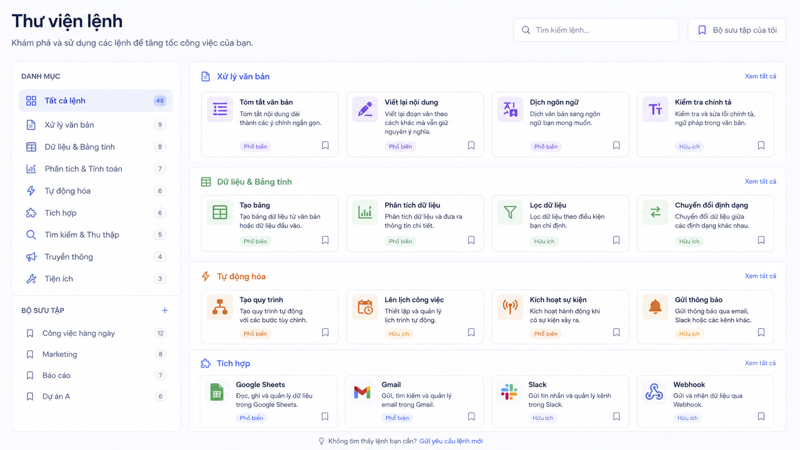
Task: Click the Kích hoạt sự kiện antenna icon
Action: (510, 307)
